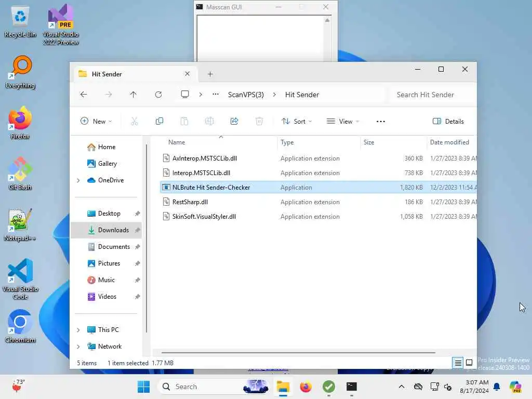
Task: Open Visual Studio Code desktop shortcut
Action: tap(20, 279)
